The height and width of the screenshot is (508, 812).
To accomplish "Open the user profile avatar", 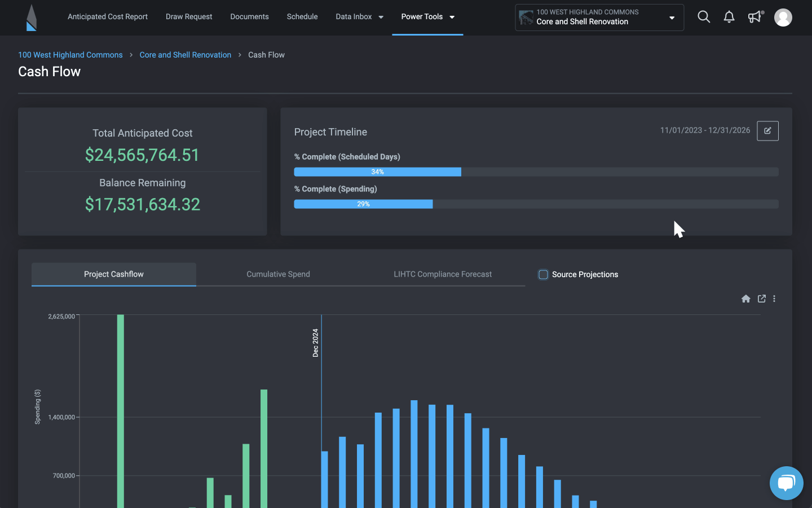I will 783,17.
